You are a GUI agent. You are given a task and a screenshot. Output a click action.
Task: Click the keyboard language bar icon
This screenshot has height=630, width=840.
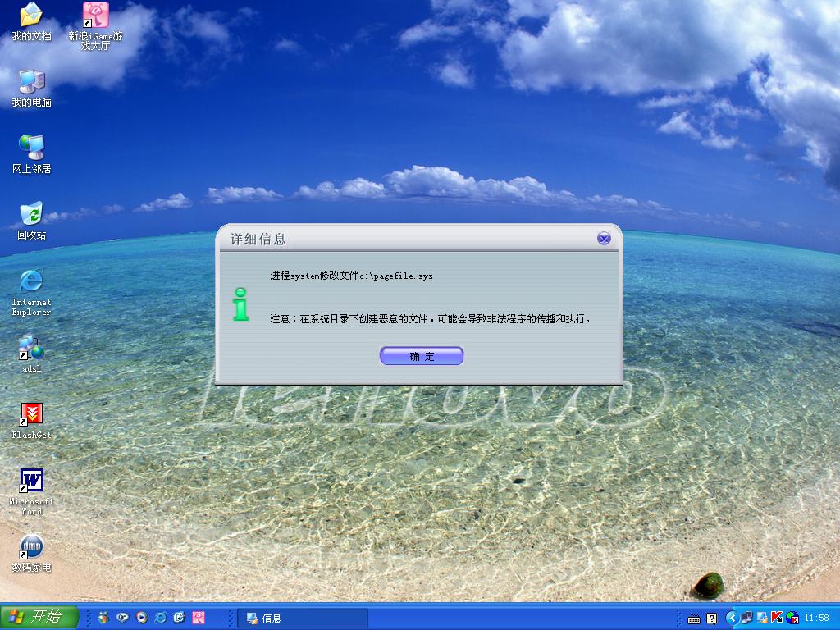(694, 619)
